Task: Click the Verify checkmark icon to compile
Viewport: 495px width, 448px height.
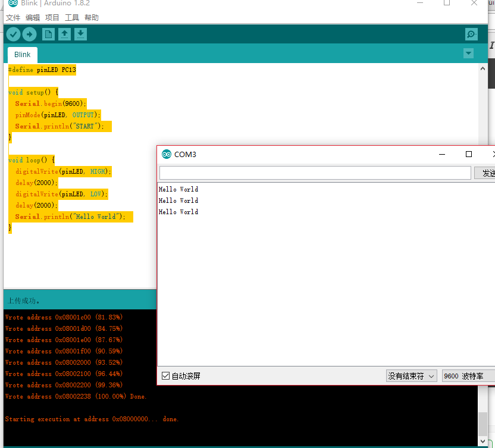Action: (x=13, y=34)
